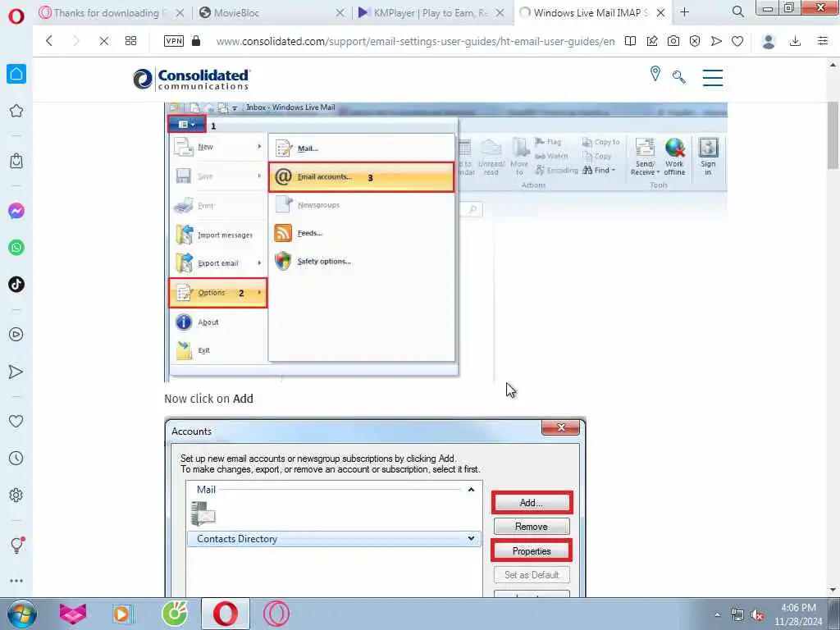Click the Home icon in the sidebar
The height and width of the screenshot is (630, 840).
(x=16, y=74)
